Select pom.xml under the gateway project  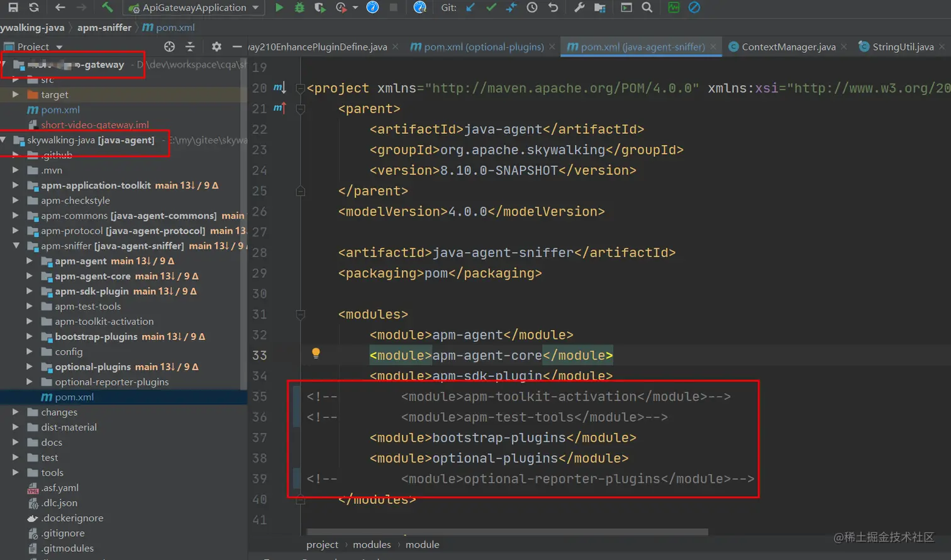pos(60,110)
